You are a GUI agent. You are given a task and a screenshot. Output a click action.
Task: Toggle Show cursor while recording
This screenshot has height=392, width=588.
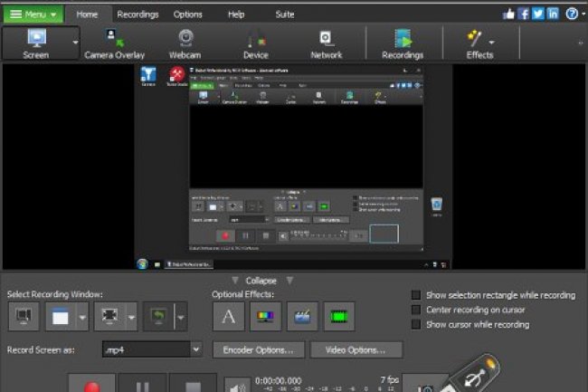pos(416,324)
